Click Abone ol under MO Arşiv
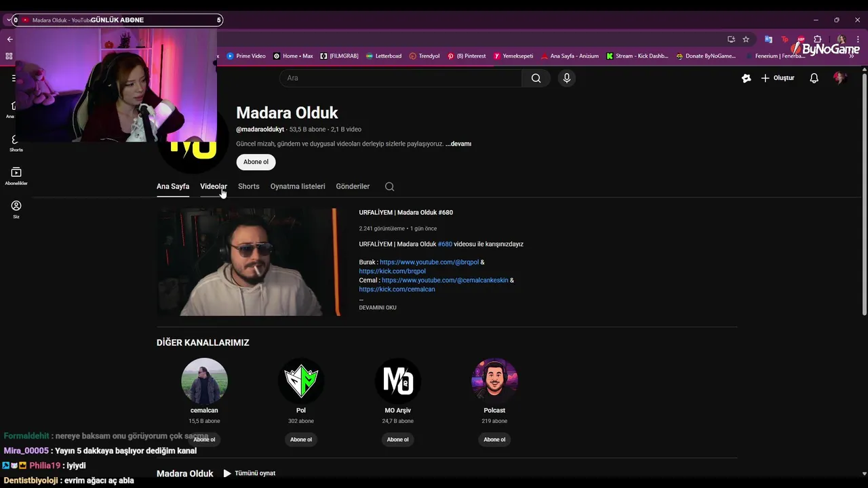The height and width of the screenshot is (488, 868). 397,439
